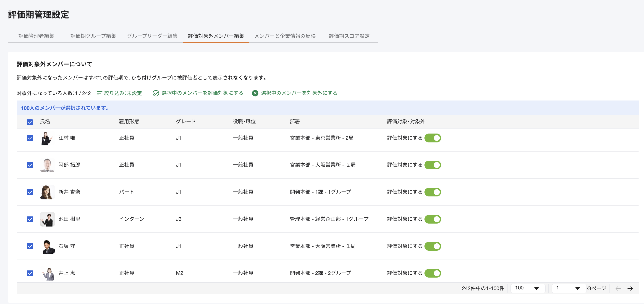Click avatar photo of 阿部 拓郎
Viewport: 644px width, 304px height.
[x=47, y=165]
